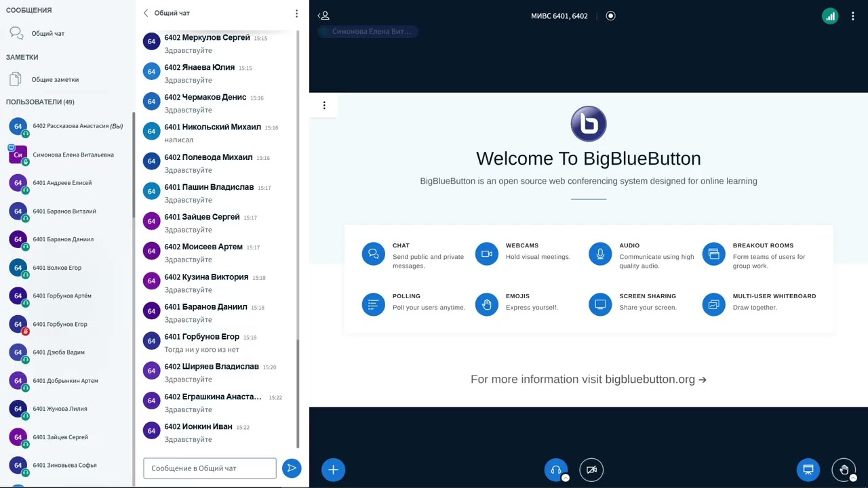Click the chat message list scrollbar
The image size is (868, 488).
[298, 393]
